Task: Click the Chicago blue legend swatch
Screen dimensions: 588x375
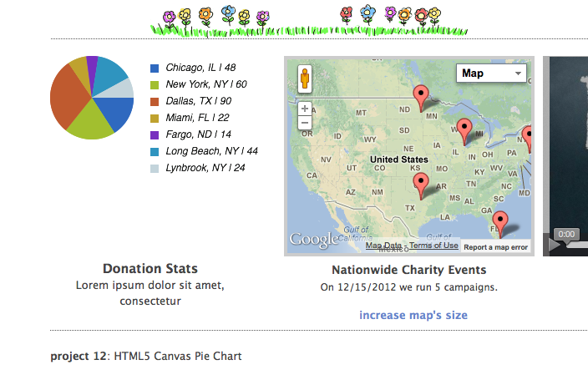Action: click(x=154, y=68)
